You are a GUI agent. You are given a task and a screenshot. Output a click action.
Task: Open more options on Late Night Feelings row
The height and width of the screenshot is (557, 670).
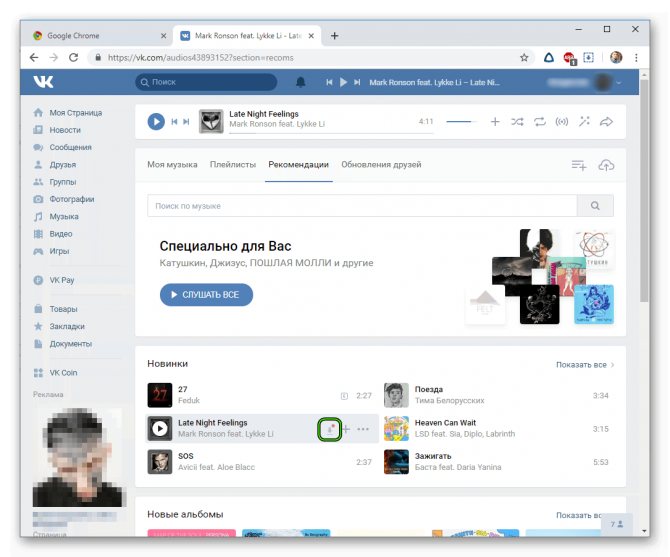coord(363,429)
